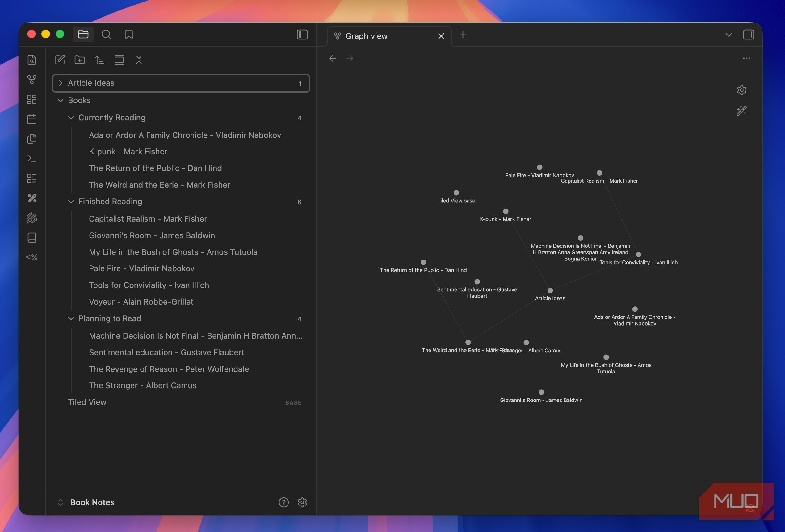Click the insert template ribbon icon
The width and height of the screenshot is (785, 532).
point(32,139)
